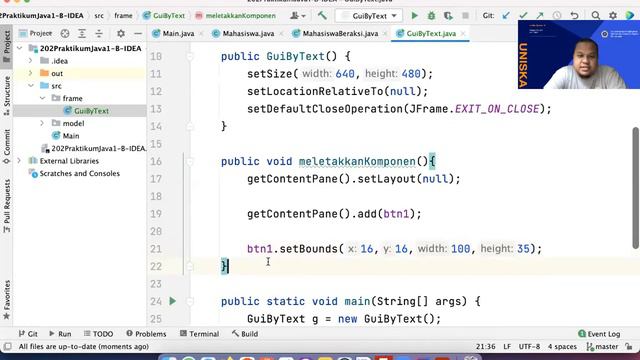Start debugging with the bug icon
640x360 pixels.
pyautogui.click(x=431, y=16)
